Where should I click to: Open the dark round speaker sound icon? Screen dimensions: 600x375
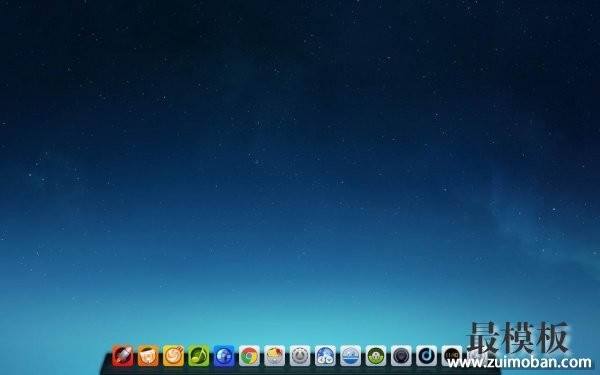coord(401,356)
